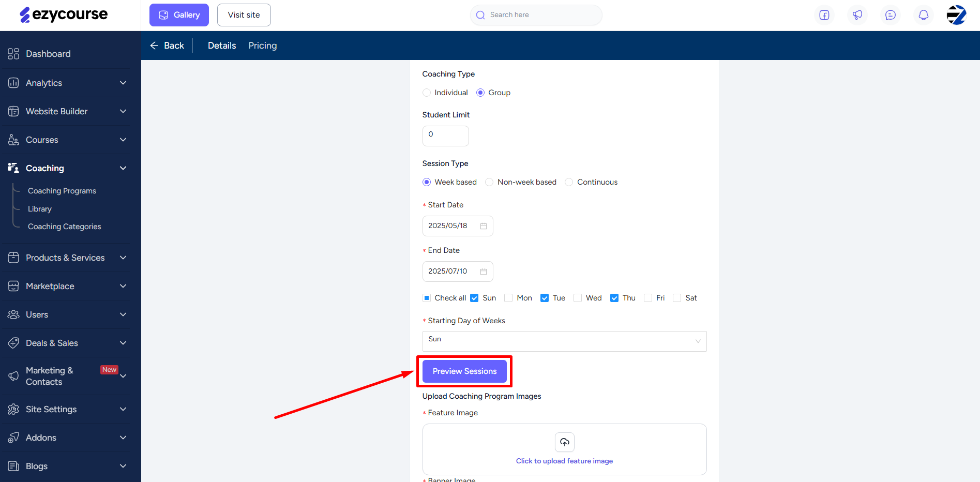Open the chat messages icon
Screen dimensions: 980x482
tap(891, 15)
